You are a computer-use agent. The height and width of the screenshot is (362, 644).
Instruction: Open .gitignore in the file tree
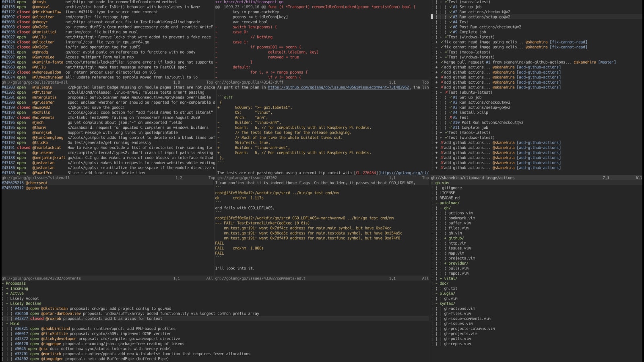[450, 188]
